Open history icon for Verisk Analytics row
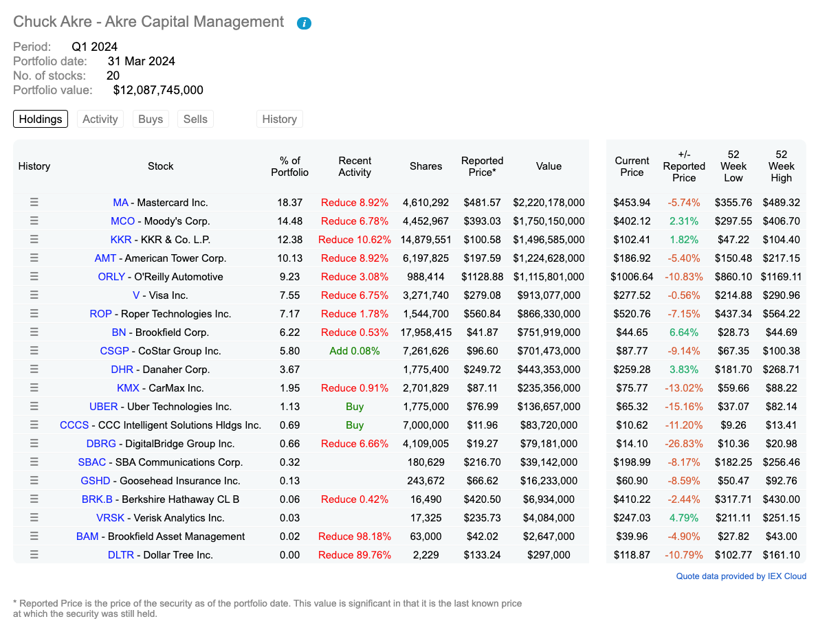 34,518
